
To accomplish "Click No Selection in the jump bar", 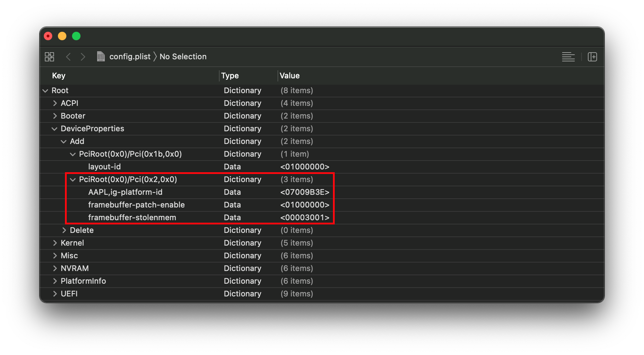I will tap(183, 57).
